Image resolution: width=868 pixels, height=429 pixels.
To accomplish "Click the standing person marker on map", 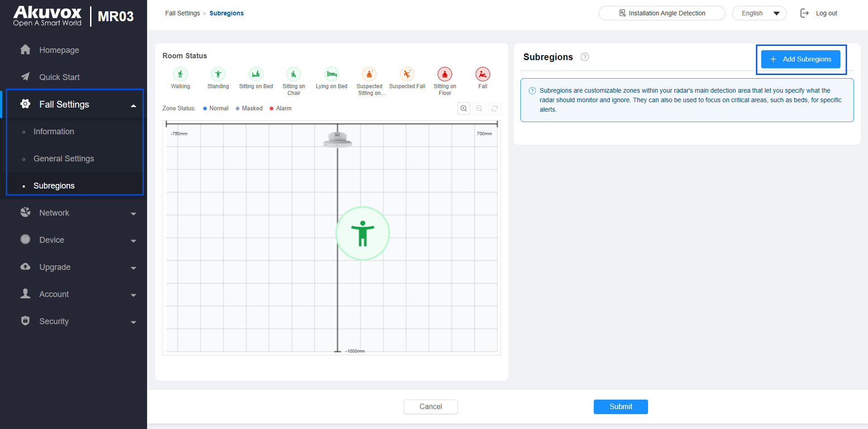I will pyautogui.click(x=362, y=233).
